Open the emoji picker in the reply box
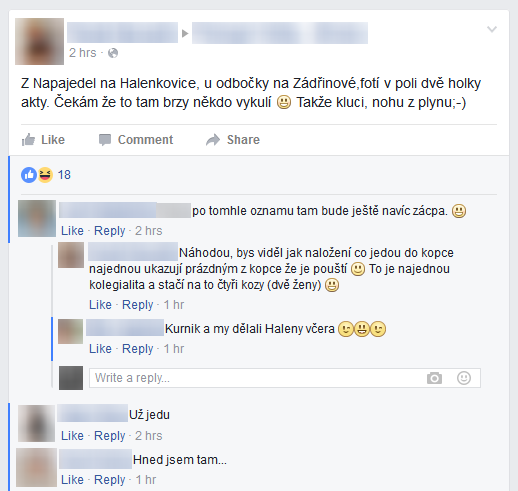Viewport: 518px width, 491px height. 464,378
